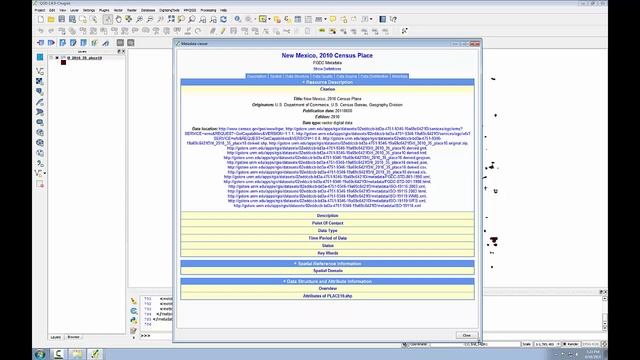640x360 pixels.
Task: Collapse the Resource Description section header
Action: (327, 82)
